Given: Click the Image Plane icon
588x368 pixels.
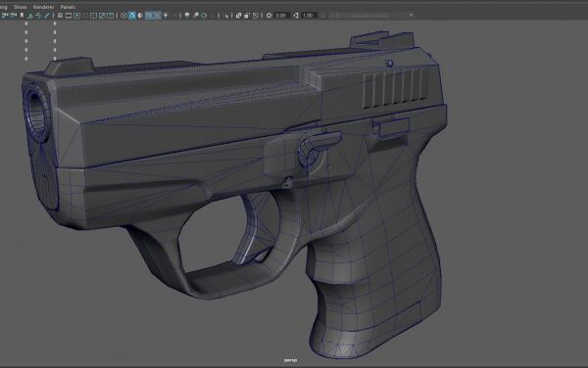Looking at the screenshot, I should [x=30, y=16].
